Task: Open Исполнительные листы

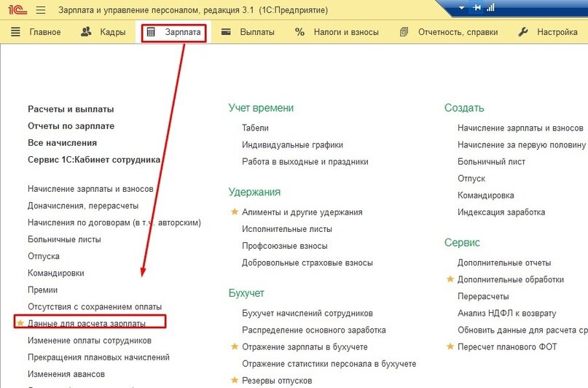Action: [287, 229]
